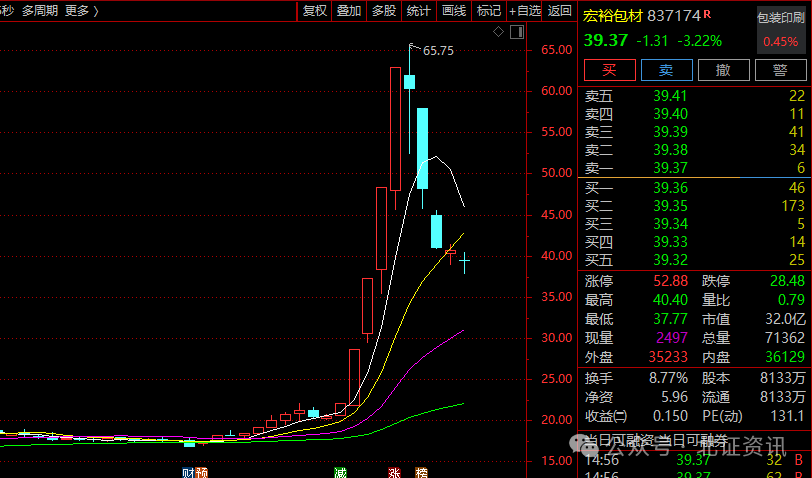812x478 pixels.
Task: Click the 换手 turnover value 8.77%
Action: (669, 378)
